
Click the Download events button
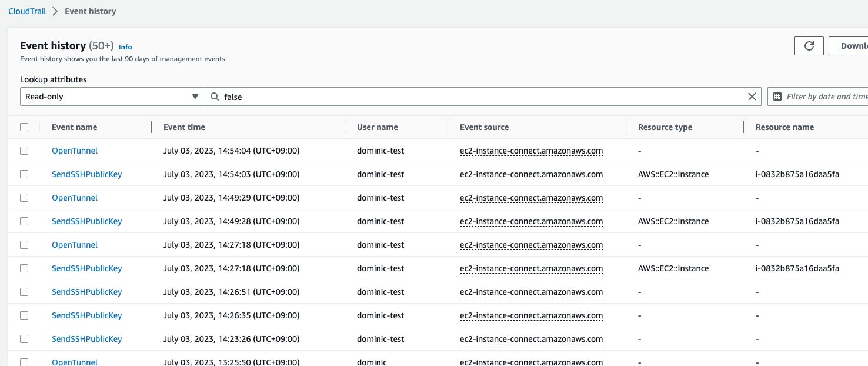(850, 46)
